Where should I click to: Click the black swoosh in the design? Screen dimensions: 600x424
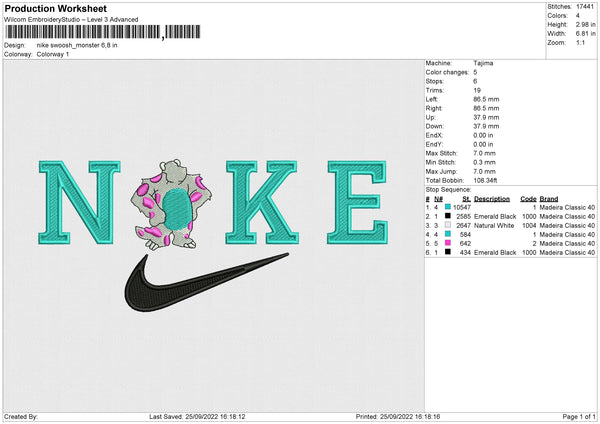pyautogui.click(x=206, y=282)
